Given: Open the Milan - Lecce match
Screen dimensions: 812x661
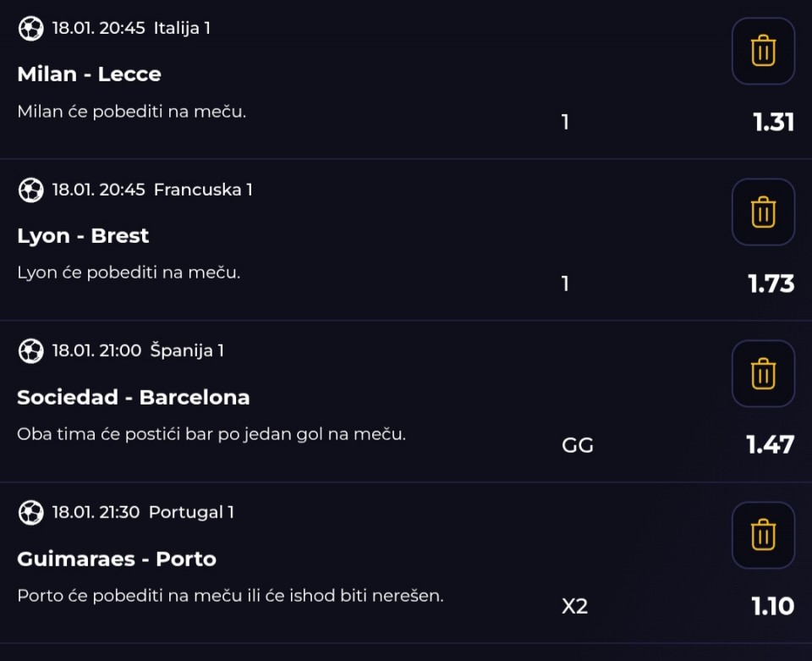Looking at the screenshot, I should pos(89,74).
